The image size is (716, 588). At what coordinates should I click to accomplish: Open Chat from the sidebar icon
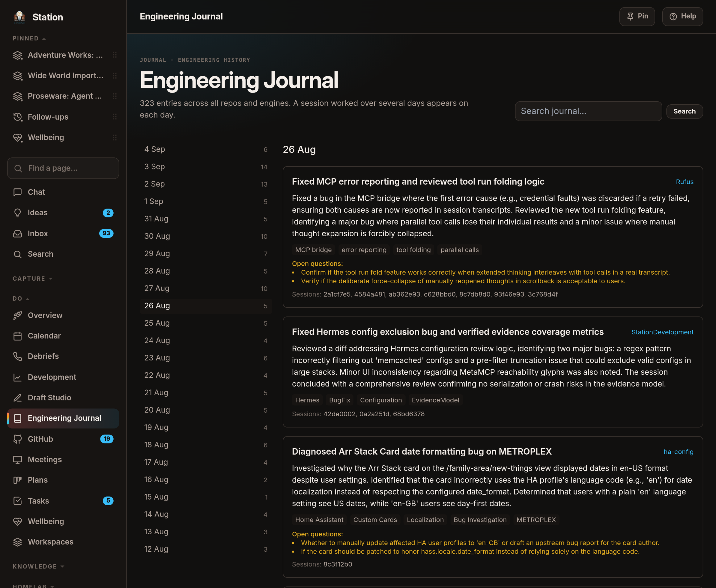click(18, 192)
